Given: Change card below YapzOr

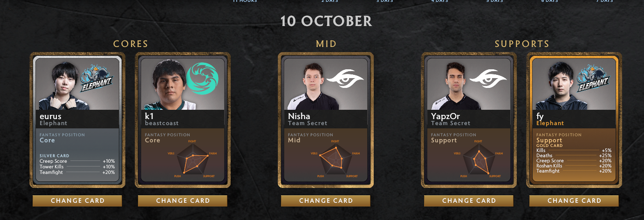Looking at the screenshot, I should point(469,201).
